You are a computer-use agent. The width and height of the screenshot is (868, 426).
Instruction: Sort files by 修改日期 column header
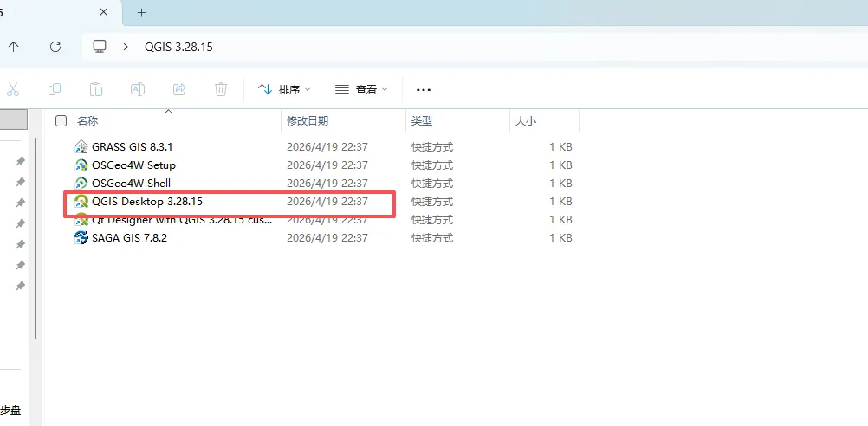[x=308, y=121]
